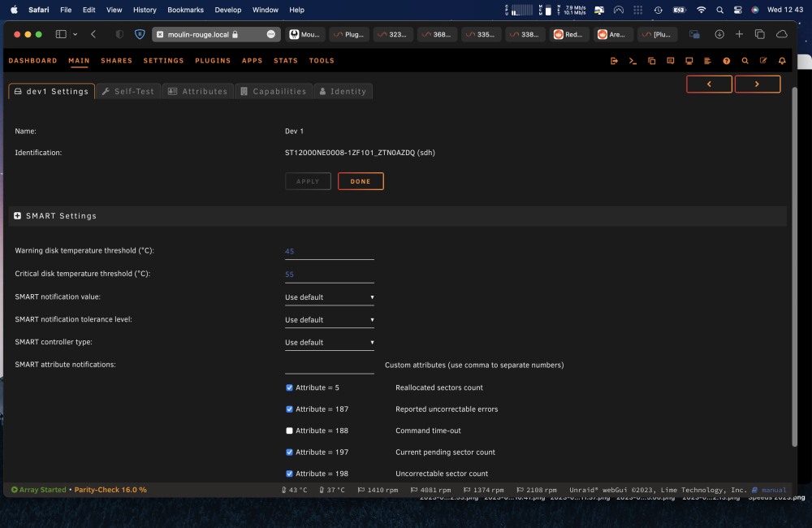
Task: Open macOS Spotlight search in menu bar
Action: click(719, 10)
